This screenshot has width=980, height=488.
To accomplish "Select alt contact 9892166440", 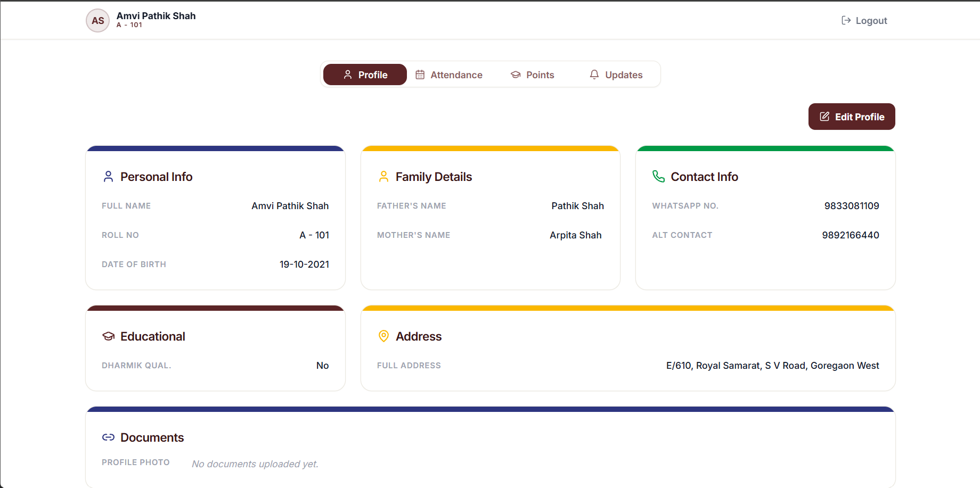I will click(851, 235).
